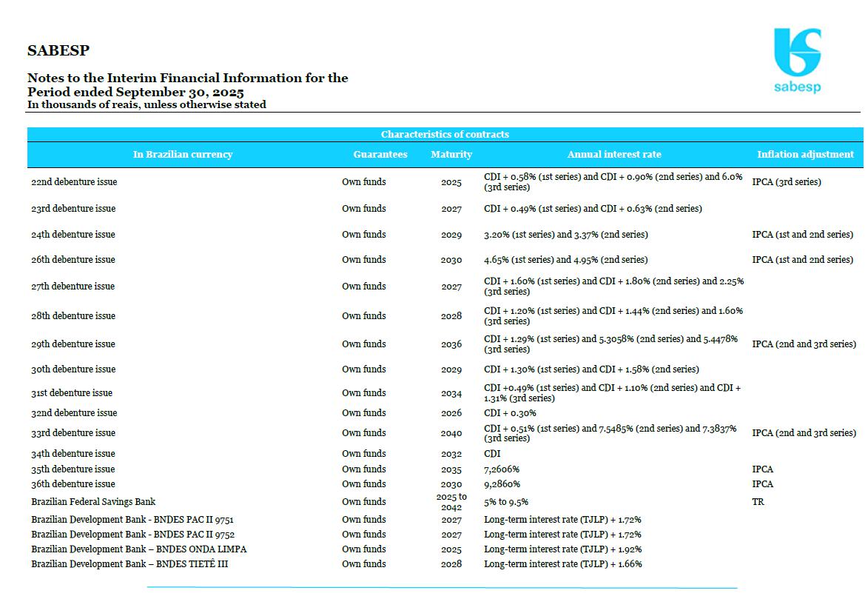The image size is (868, 599).
Task: Click 'IPCA (1st and 2nd series)' in 24th row
Action: click(x=803, y=235)
